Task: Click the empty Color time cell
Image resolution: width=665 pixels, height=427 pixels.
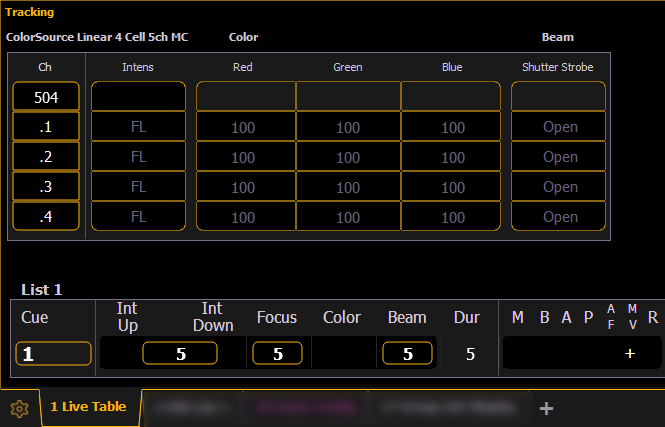Action: (342, 354)
